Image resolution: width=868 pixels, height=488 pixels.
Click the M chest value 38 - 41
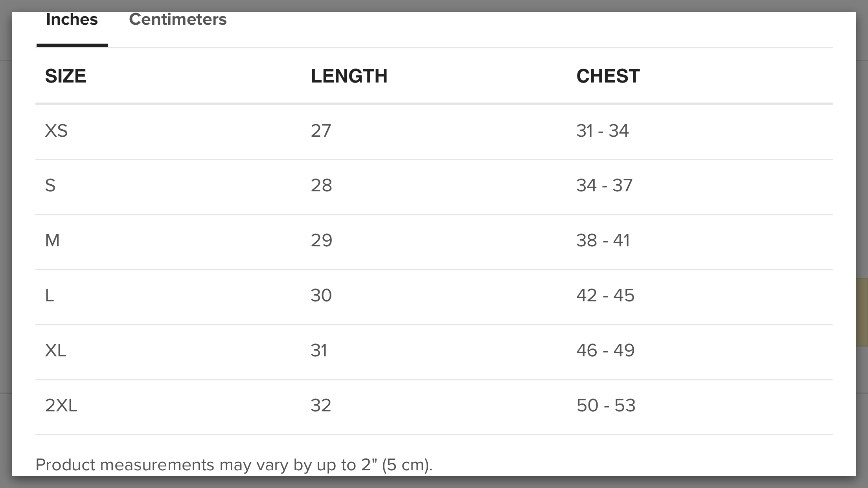tap(603, 240)
